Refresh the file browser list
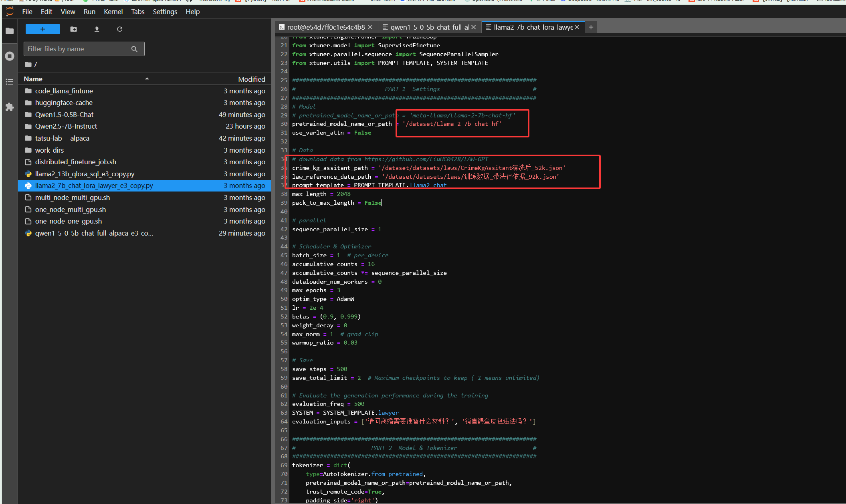846x504 pixels. coord(119,29)
